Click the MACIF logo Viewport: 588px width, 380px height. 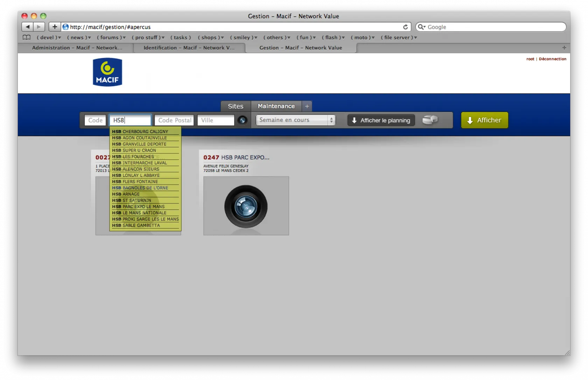coord(107,72)
